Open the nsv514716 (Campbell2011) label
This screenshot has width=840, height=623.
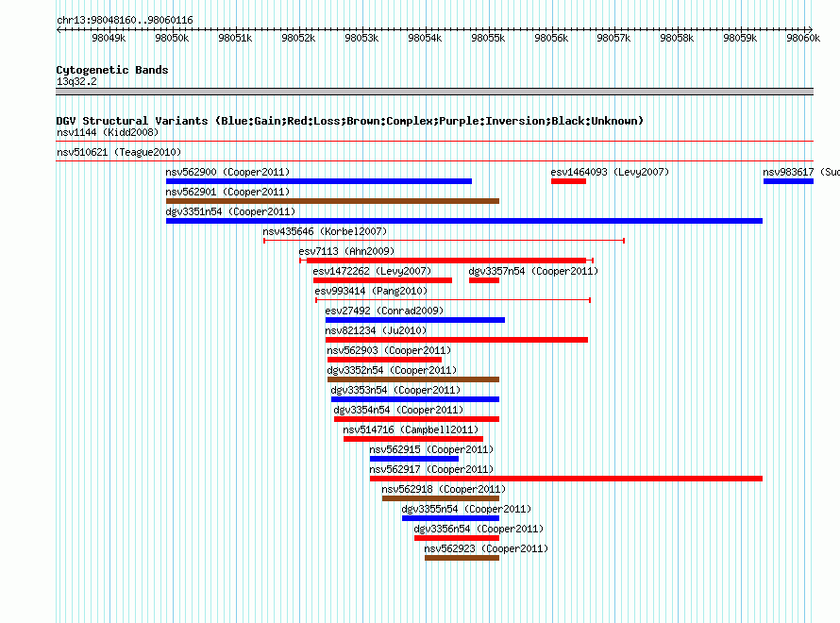point(411,429)
